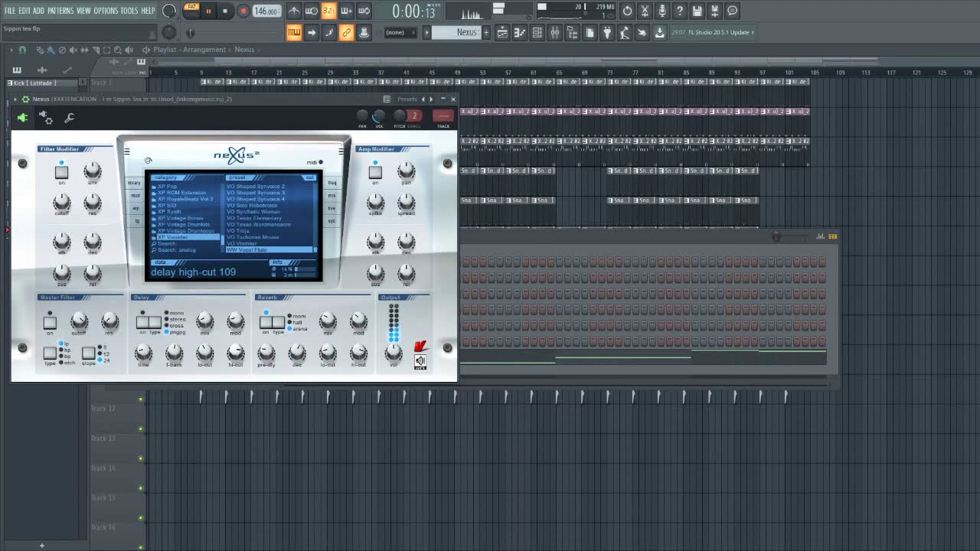Toggle the link-to-controller chain icon
This screenshot has height=551, width=980.
pos(346,32)
